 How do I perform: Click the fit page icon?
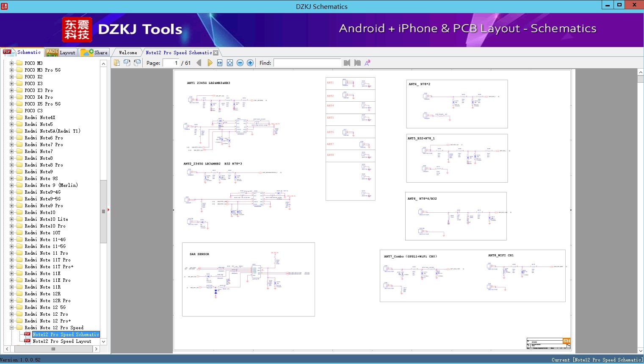tap(230, 63)
